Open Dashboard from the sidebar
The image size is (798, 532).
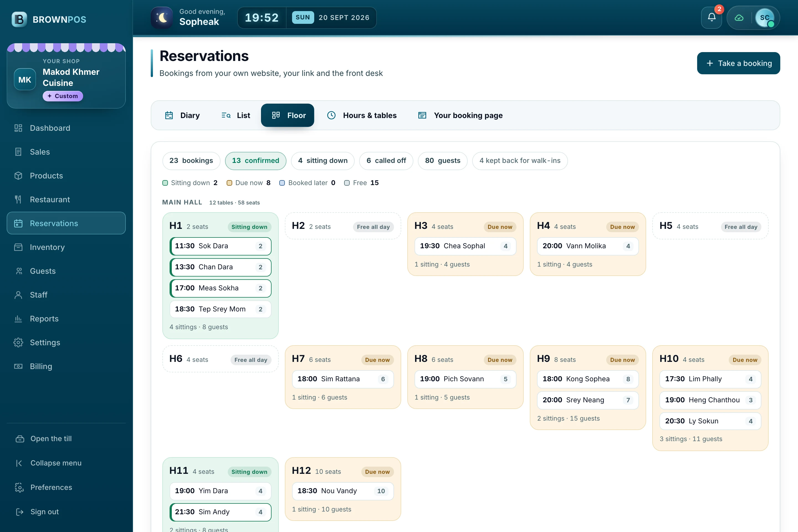(66, 128)
